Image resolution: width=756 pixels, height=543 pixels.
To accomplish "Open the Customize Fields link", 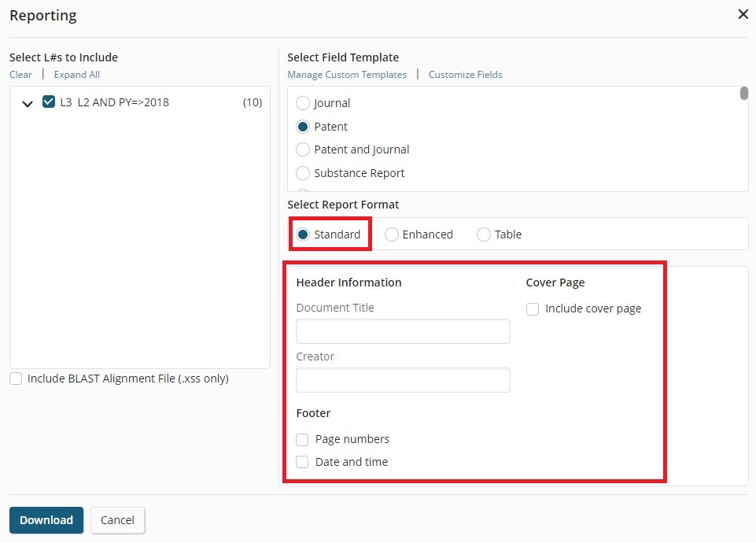I will click(465, 75).
